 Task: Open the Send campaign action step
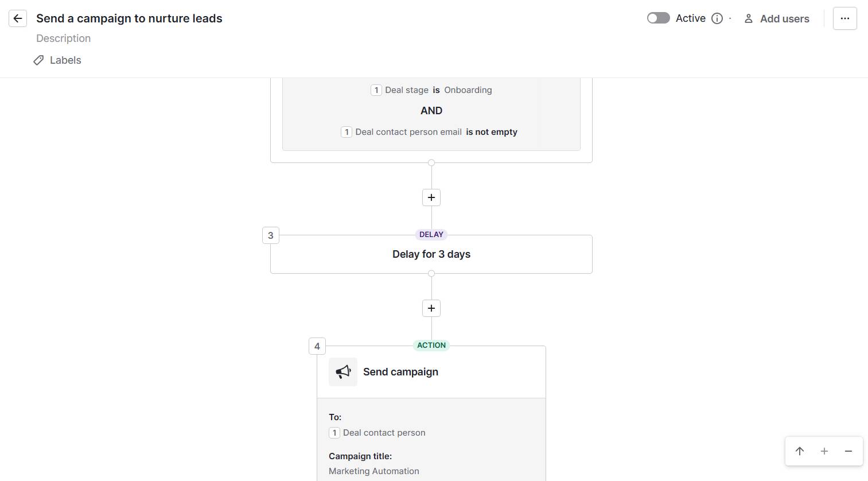(x=431, y=371)
